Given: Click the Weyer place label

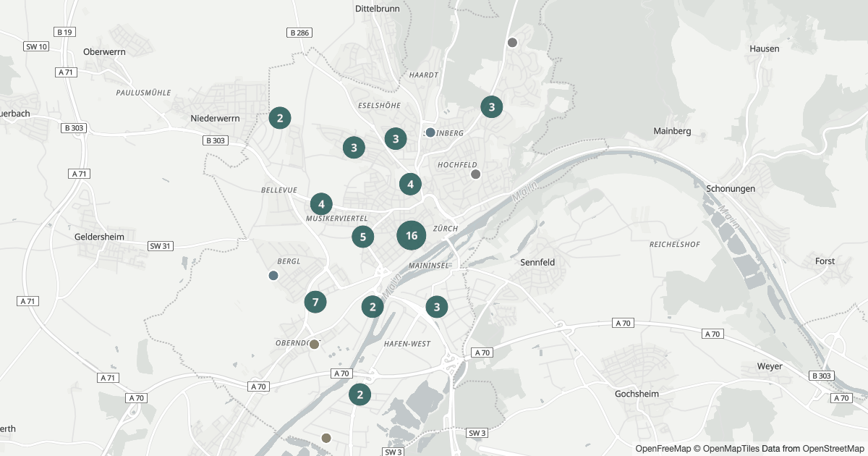Looking at the screenshot, I should click(770, 366).
